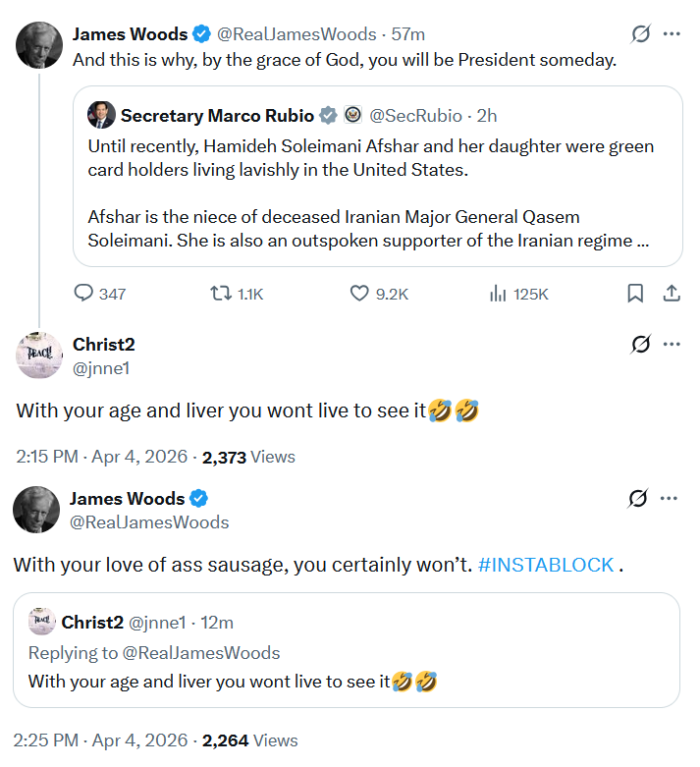Click the reply icon with 347 replies

point(83,293)
